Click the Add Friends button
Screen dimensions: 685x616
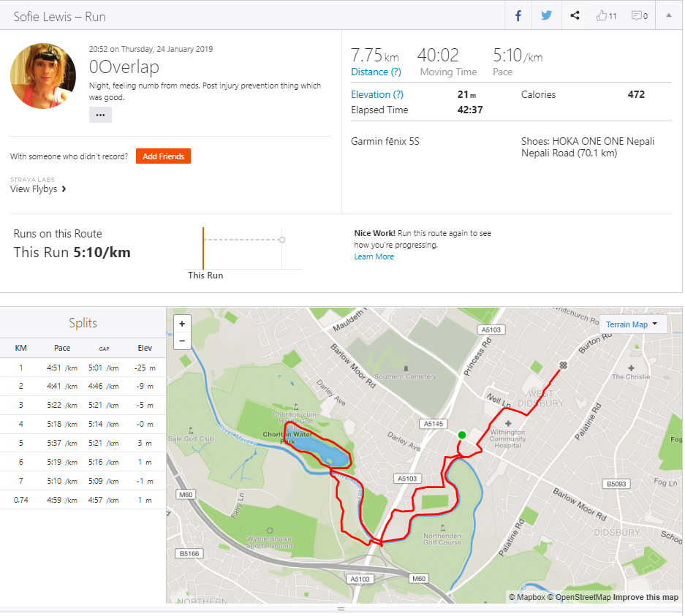point(163,156)
